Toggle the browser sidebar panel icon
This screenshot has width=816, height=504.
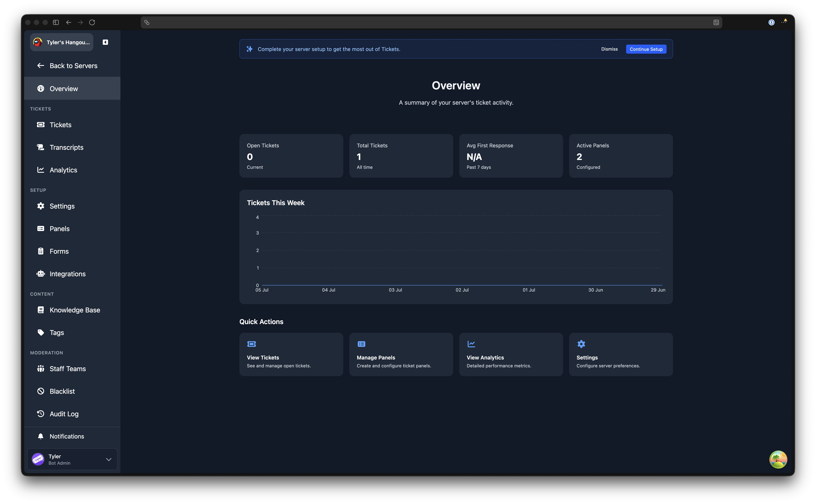click(56, 22)
